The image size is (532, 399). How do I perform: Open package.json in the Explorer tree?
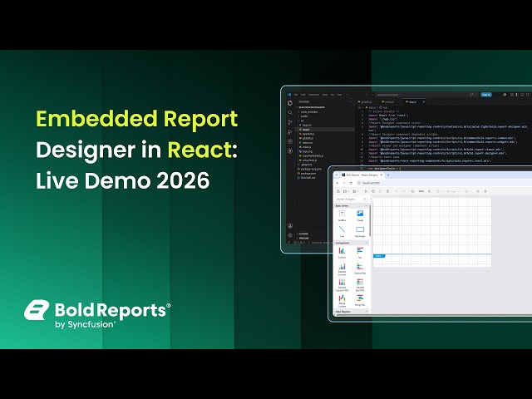point(308,173)
